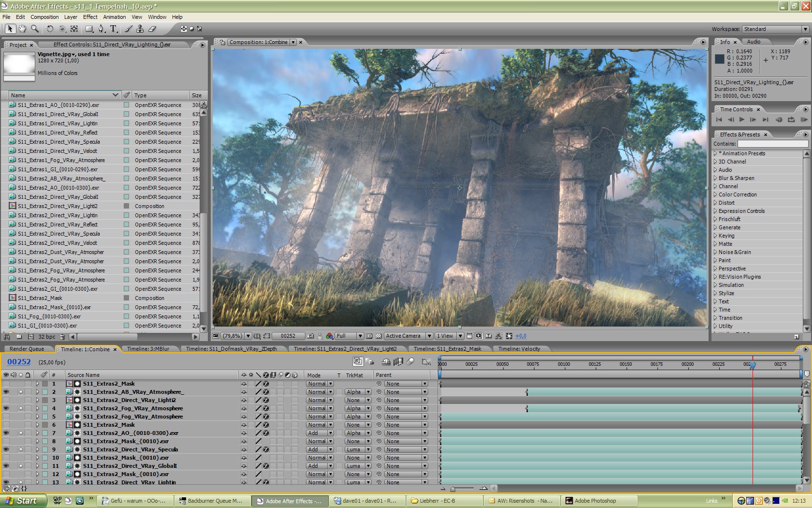The width and height of the screenshot is (812, 508).
Task: Expand Keying effects category
Action: coord(716,236)
